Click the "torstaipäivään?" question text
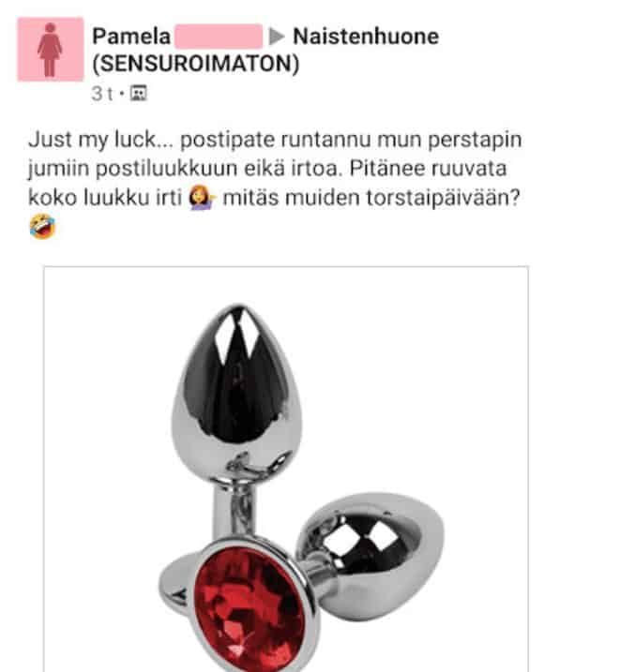This screenshot has height=672, width=620. click(x=443, y=198)
